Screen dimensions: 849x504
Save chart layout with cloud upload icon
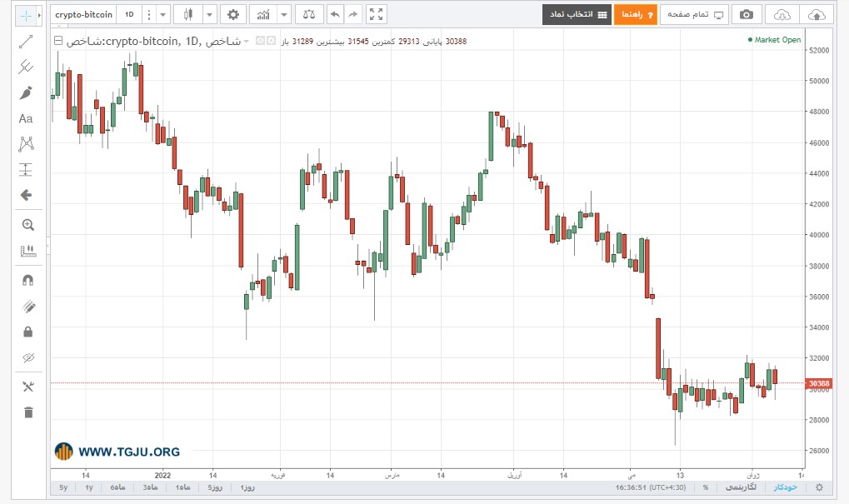pos(817,15)
